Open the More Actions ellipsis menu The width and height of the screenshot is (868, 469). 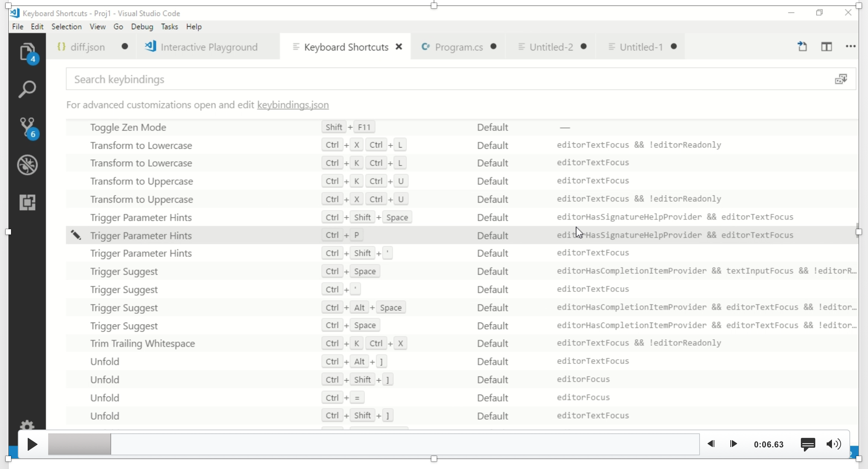pyautogui.click(x=851, y=46)
